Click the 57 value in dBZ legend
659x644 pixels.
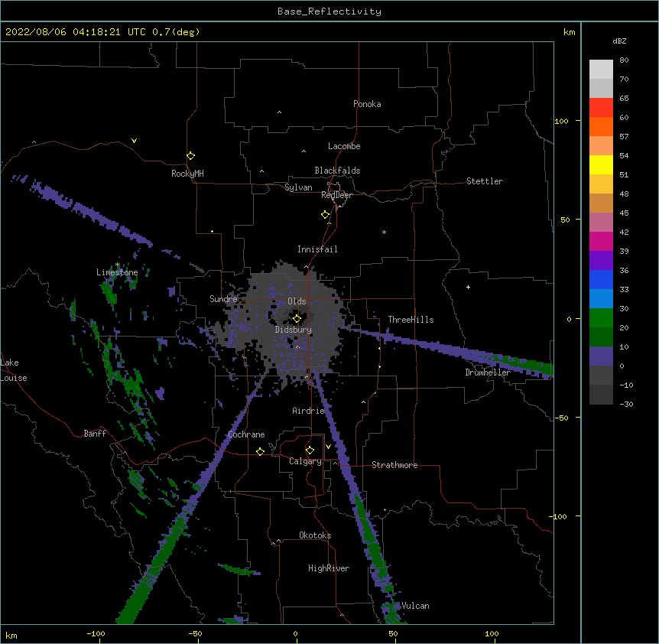[624, 137]
